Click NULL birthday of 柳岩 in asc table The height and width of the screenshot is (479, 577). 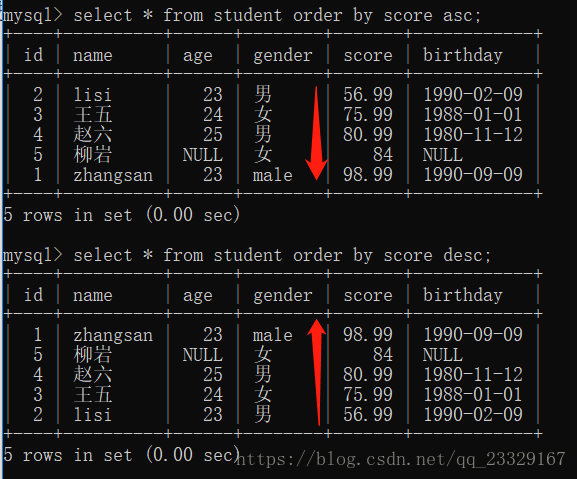tap(443, 155)
